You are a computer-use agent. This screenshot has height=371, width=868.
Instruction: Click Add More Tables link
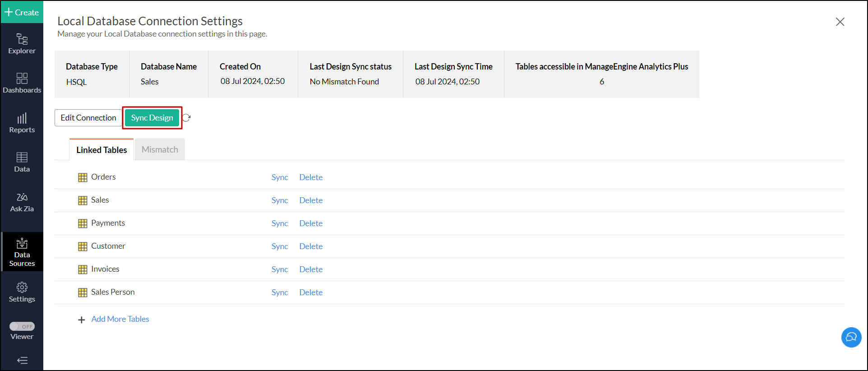[x=120, y=319]
